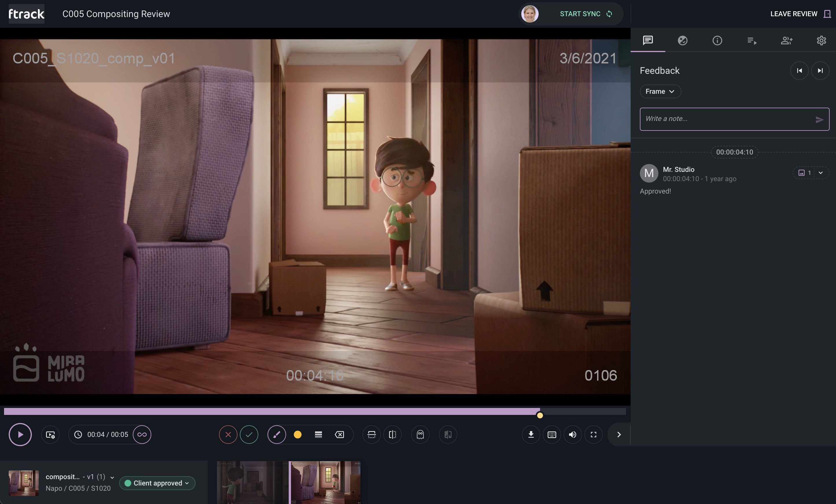
Task: Click the current asset thumbnail at bottom left
Action: click(x=23, y=483)
